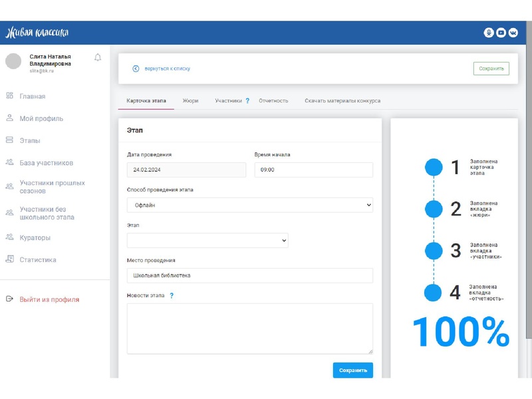Open the empty 'Этап' dropdown
Viewport: 532px width, 399px height.
(207, 241)
